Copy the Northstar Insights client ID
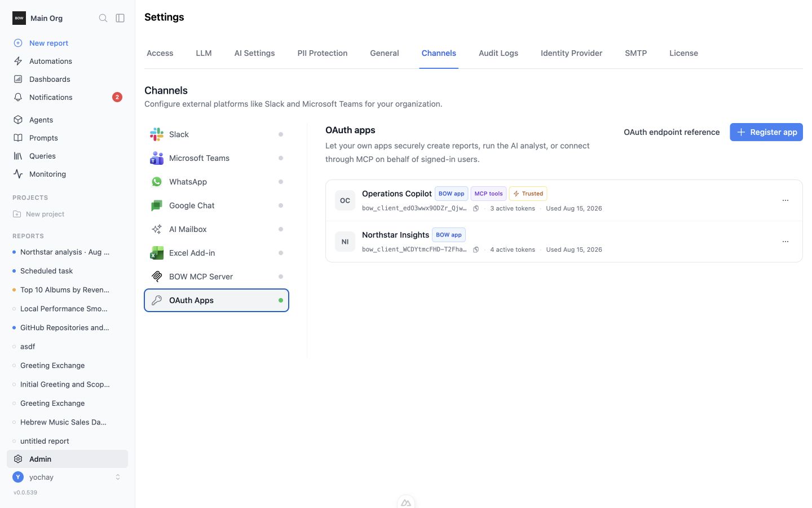This screenshot has height=508, width=812. [476, 249]
